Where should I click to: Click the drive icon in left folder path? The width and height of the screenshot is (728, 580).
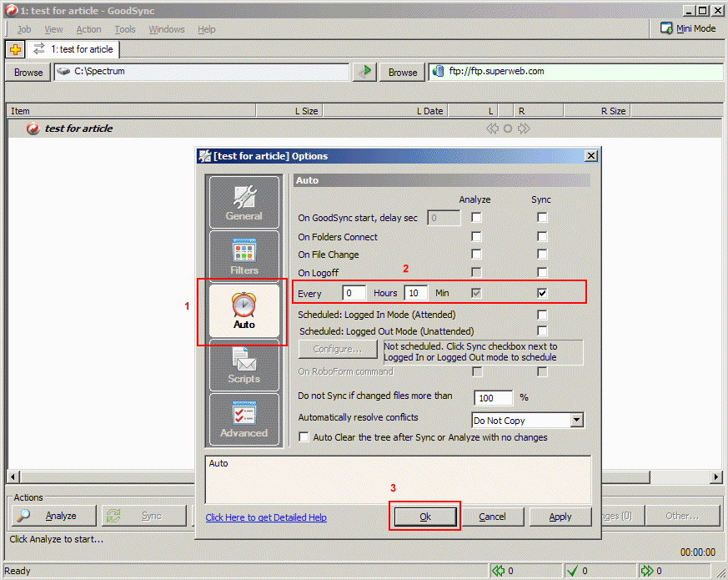[63, 72]
